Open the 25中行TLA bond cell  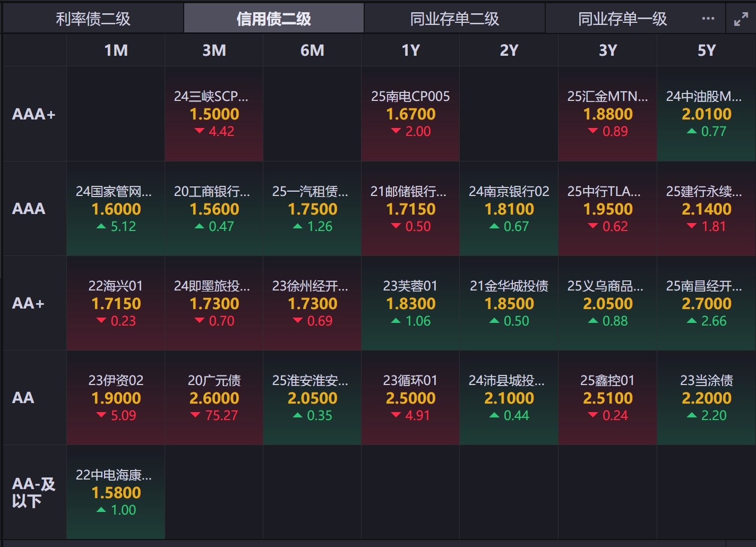tap(608, 209)
